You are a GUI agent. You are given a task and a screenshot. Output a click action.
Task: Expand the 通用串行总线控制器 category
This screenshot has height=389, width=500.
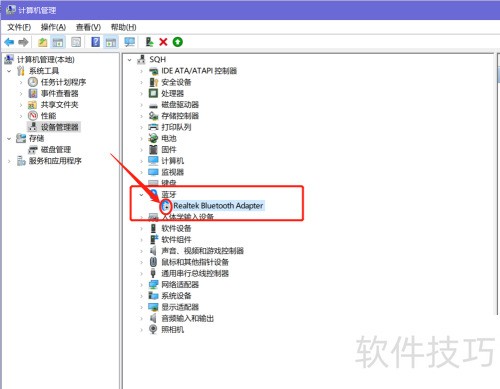[141, 273]
